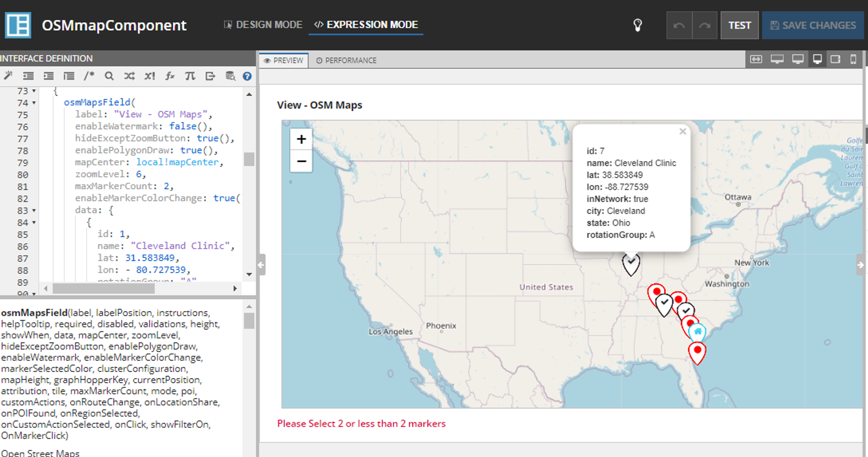The image size is (868, 457).
Task: Open the PREVIEW tab
Action: pos(284,60)
